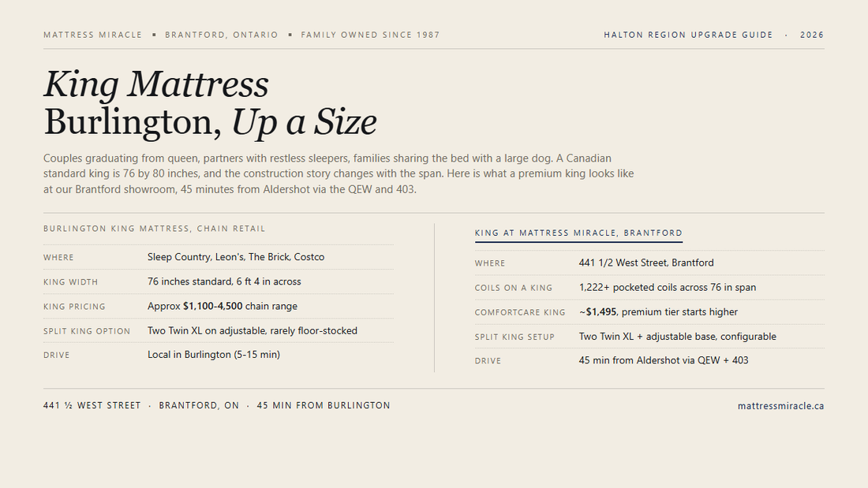
Task: Click the Mattress Miracle brand label
Action: point(93,35)
